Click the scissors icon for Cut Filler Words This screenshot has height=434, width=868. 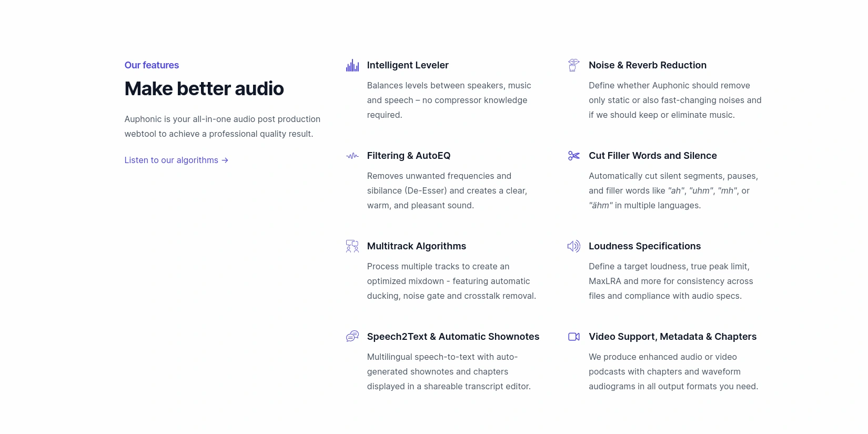click(573, 156)
